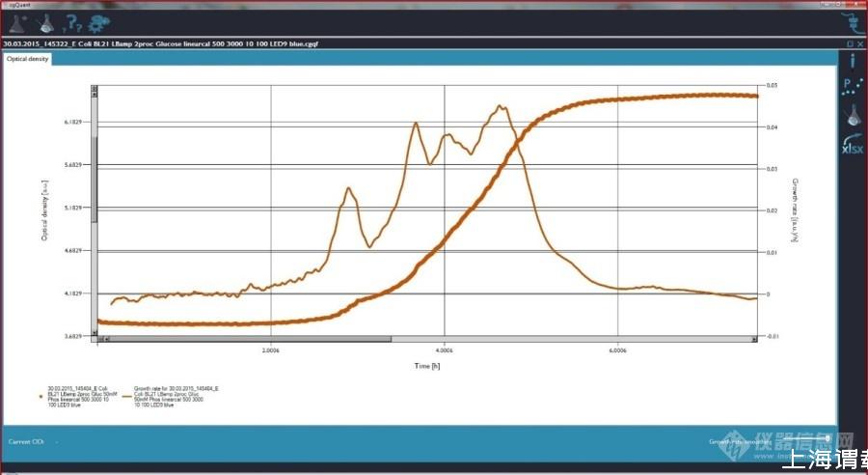868x475 pixels.
Task: Open the settings gears icon
Action: pyautogui.click(x=98, y=23)
